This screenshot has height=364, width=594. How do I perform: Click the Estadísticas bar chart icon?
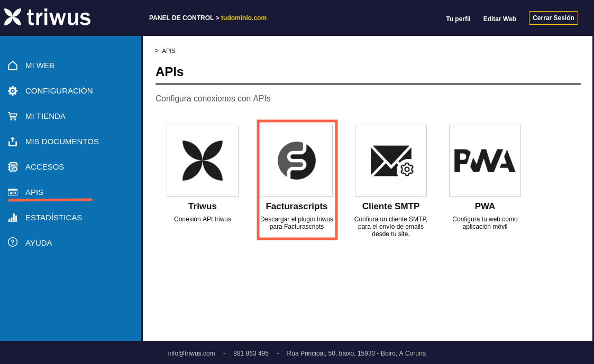pyautogui.click(x=13, y=218)
